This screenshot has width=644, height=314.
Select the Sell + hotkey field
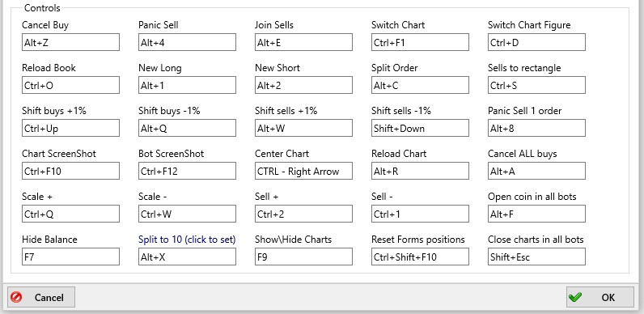point(303,214)
